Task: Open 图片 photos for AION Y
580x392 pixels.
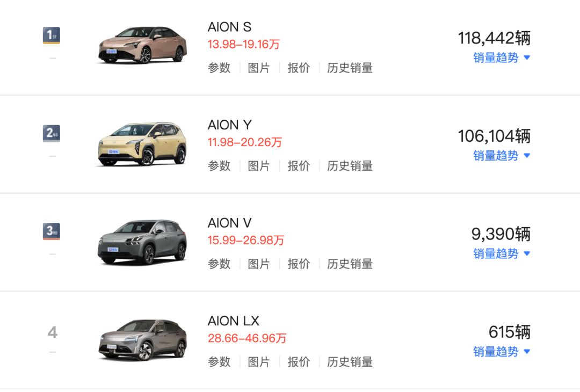Action: point(259,166)
